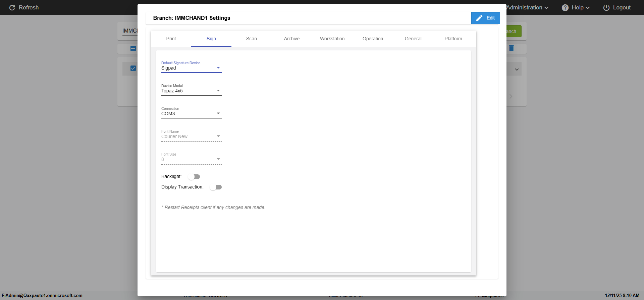644x300 pixels.
Task: Click the Restart Receipts client note text
Action: click(213, 207)
